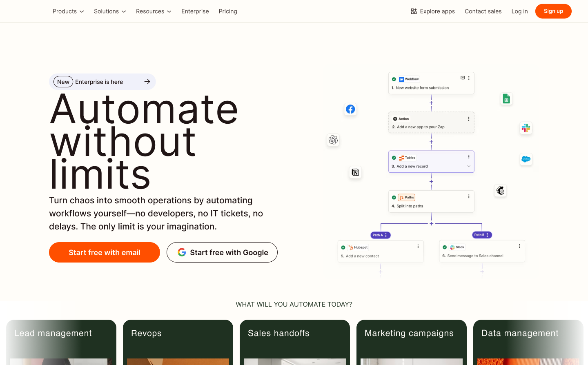Screen dimensions: 588x365
Task: Click the Notion app icon
Action: tap(355, 172)
